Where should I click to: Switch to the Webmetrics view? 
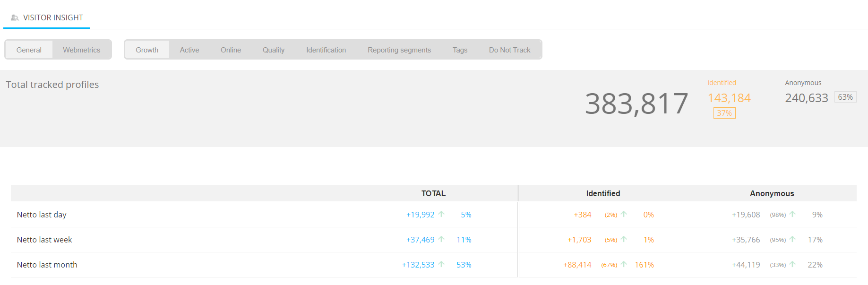click(82, 50)
